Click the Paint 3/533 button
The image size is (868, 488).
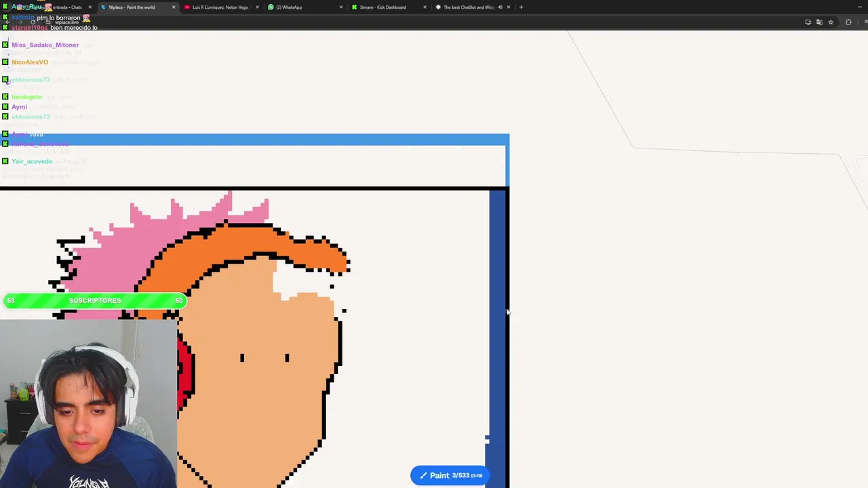pos(450,475)
